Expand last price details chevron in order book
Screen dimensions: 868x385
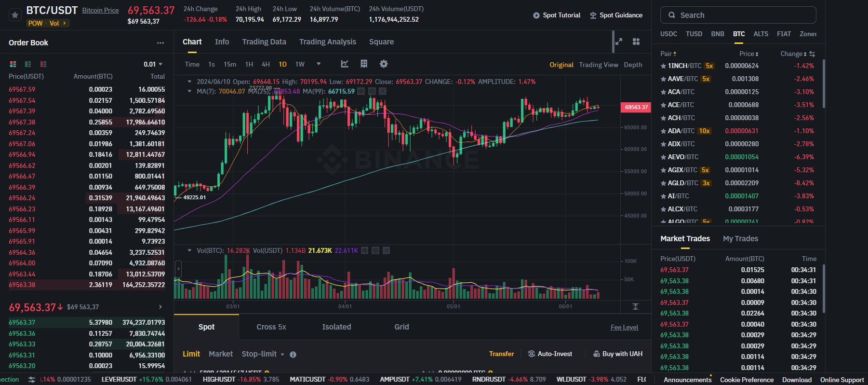pos(160,307)
